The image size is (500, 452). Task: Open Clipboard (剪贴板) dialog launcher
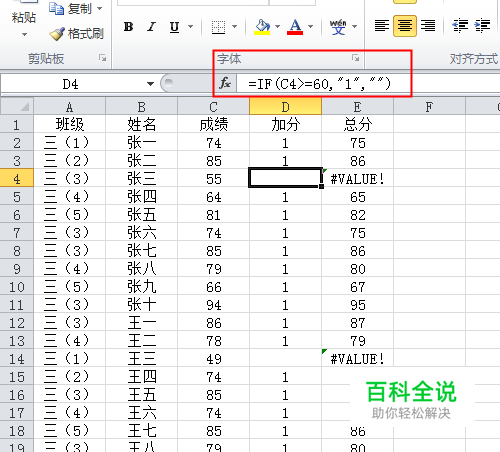click(102, 58)
